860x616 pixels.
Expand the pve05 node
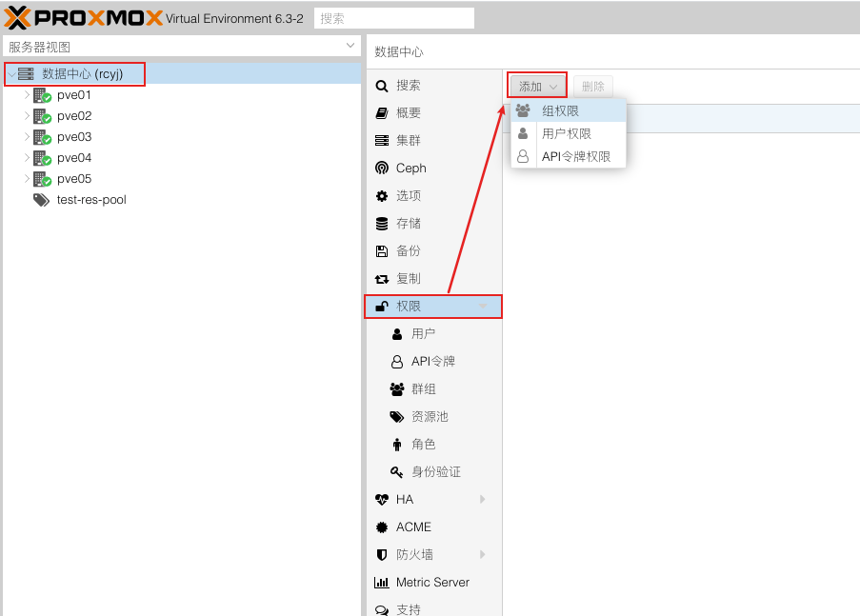pos(27,178)
